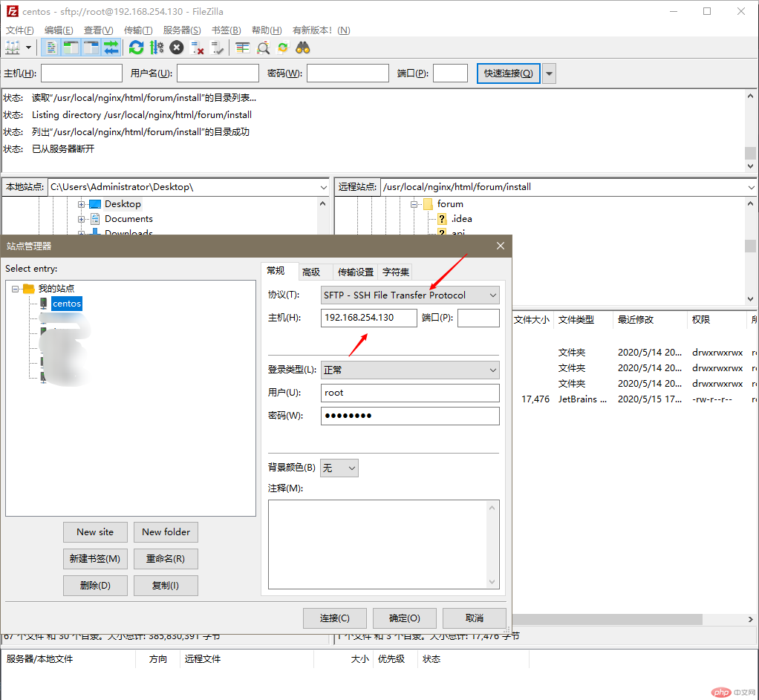Open the 背景颜色 background color dropdown
Image resolution: width=759 pixels, height=700 pixels.
[x=347, y=468]
